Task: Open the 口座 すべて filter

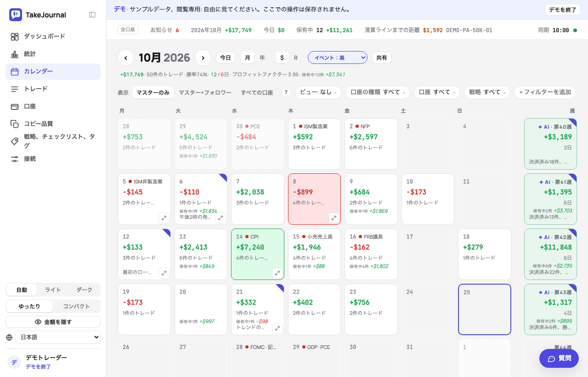Action: (437, 92)
